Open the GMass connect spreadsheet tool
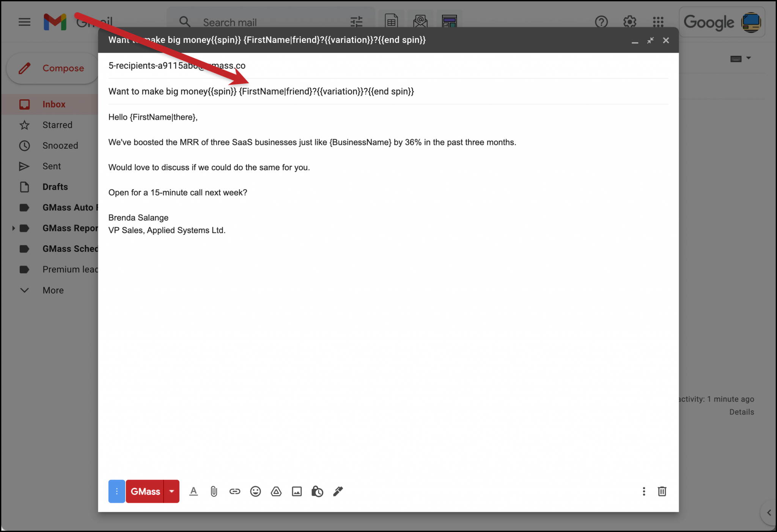 pyautogui.click(x=391, y=22)
